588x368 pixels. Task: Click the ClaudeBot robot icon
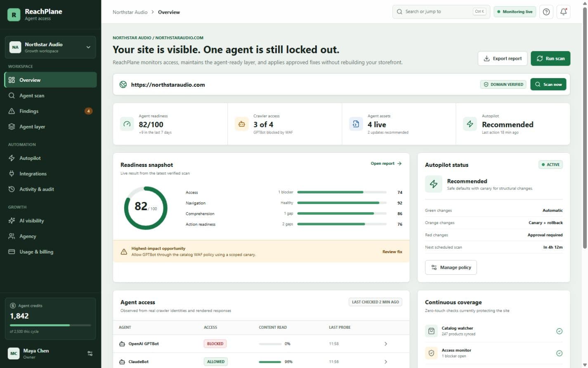(122, 362)
